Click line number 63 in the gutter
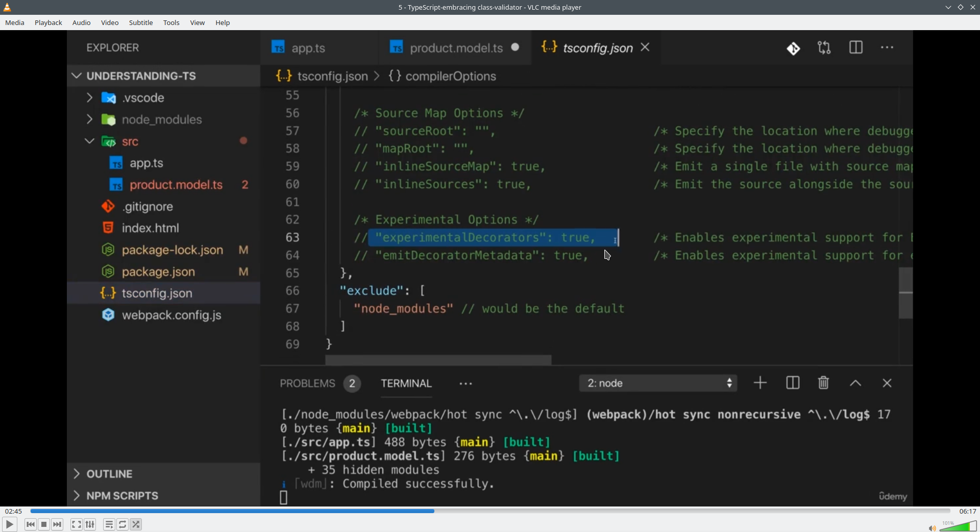This screenshot has height=532, width=980. click(292, 237)
